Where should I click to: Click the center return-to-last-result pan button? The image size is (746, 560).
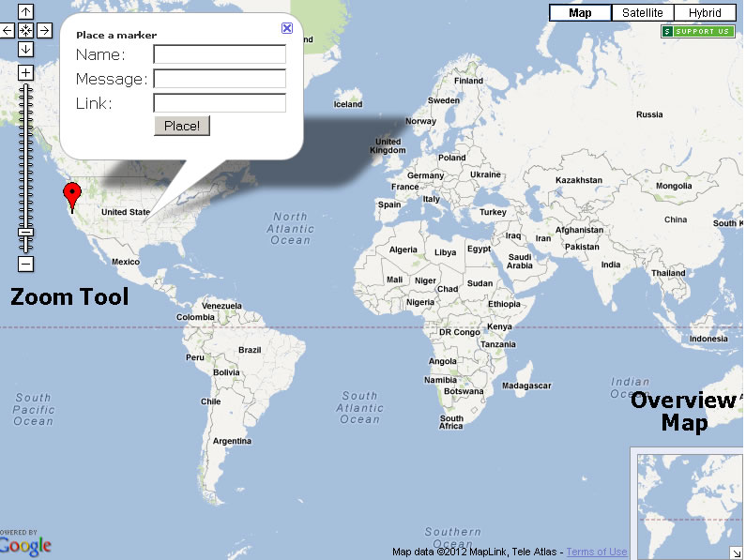point(25,30)
